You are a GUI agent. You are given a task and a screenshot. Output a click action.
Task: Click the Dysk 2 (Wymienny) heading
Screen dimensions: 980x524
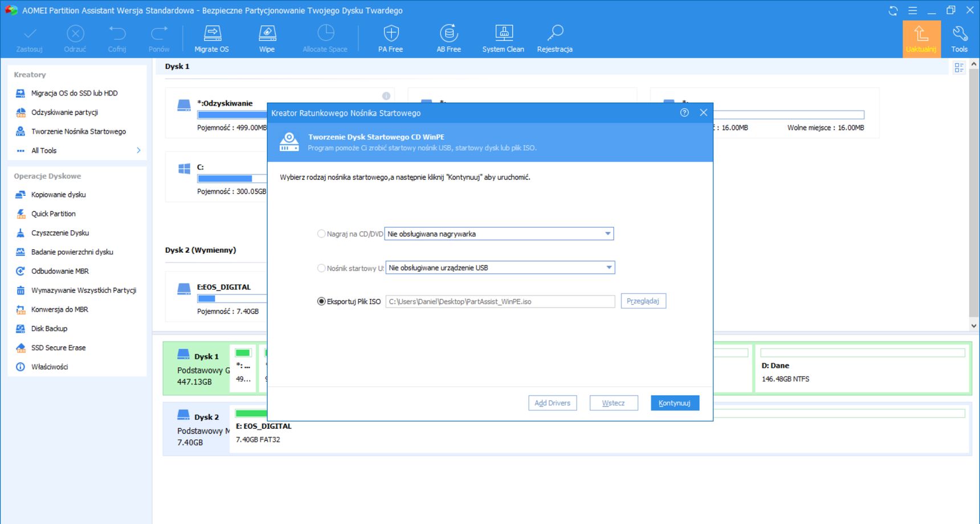(x=201, y=250)
